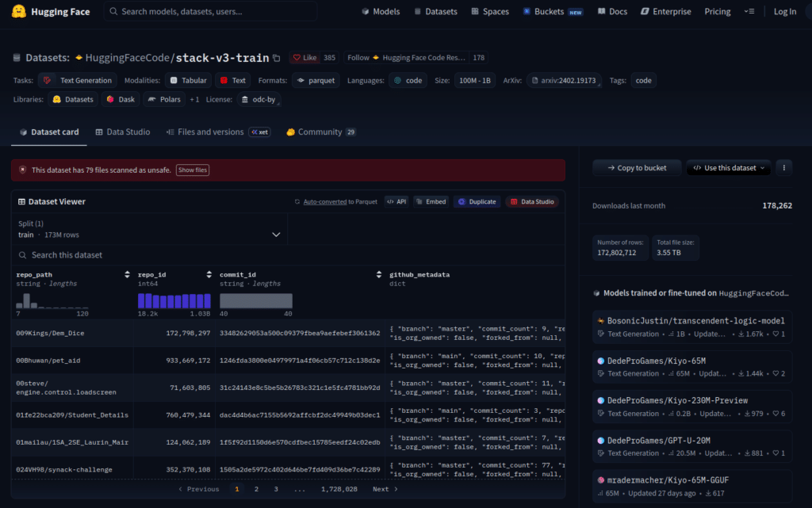
Task: Select the Text modality tag
Action: 233,80
